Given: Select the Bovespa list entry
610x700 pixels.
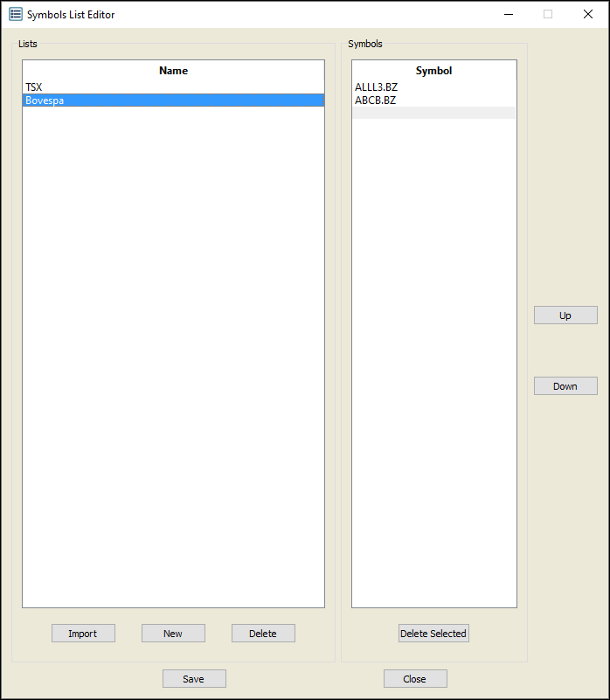Looking at the screenshot, I should pyautogui.click(x=45, y=100).
